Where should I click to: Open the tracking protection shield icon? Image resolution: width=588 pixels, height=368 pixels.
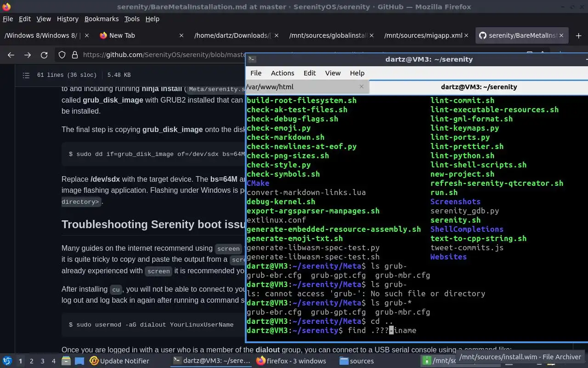(62, 55)
